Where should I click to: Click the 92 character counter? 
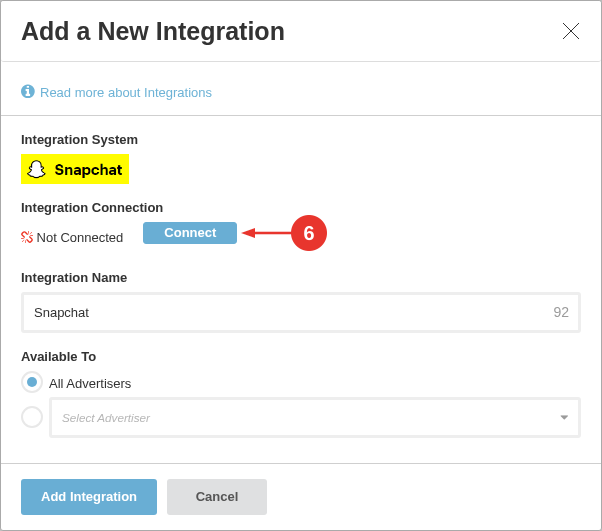pyautogui.click(x=561, y=312)
